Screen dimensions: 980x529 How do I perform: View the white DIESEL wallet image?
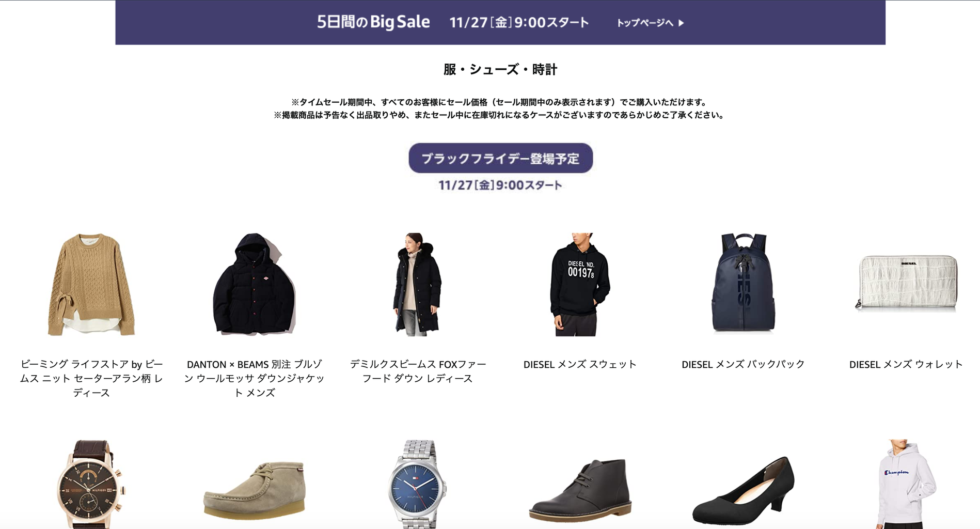pyautogui.click(x=907, y=283)
